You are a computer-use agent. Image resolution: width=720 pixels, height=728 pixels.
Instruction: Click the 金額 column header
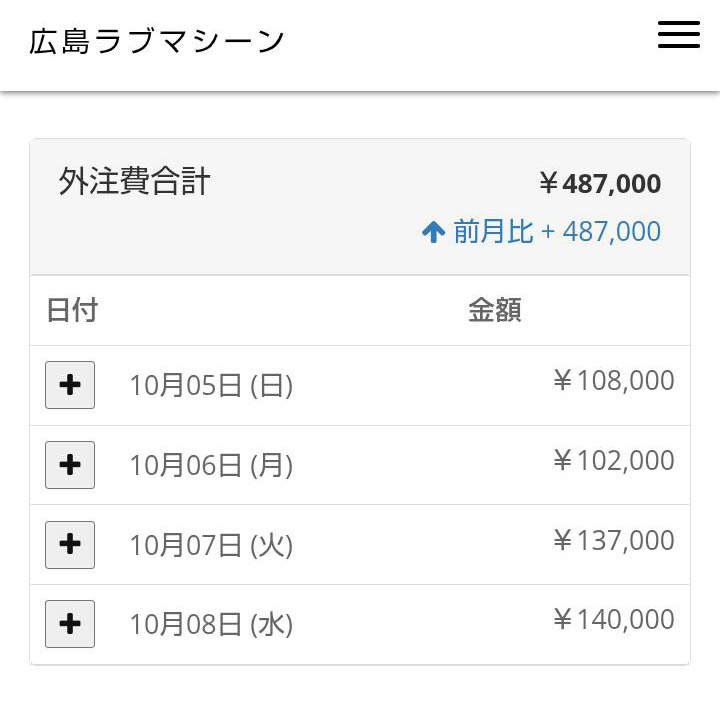[x=494, y=310]
